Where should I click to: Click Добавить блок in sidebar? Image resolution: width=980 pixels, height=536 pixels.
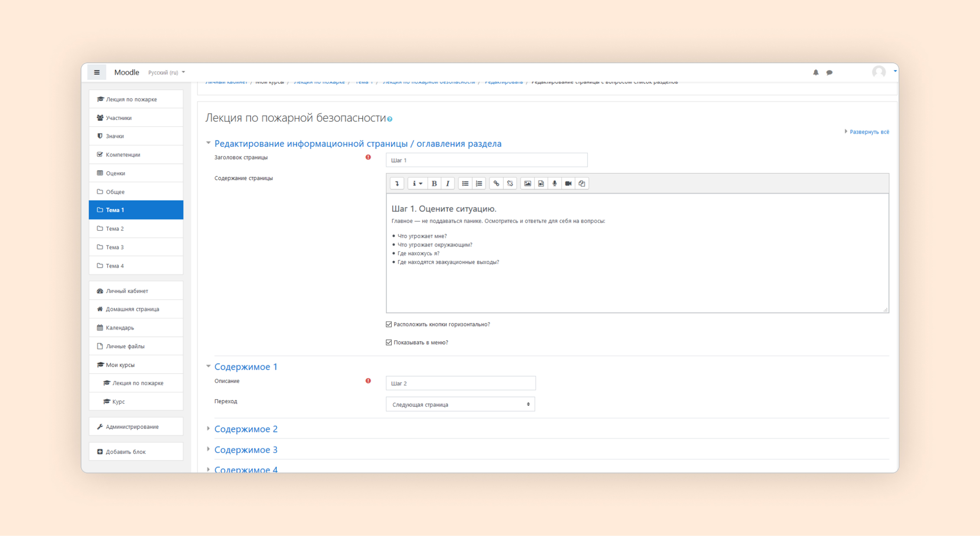pyautogui.click(x=136, y=452)
